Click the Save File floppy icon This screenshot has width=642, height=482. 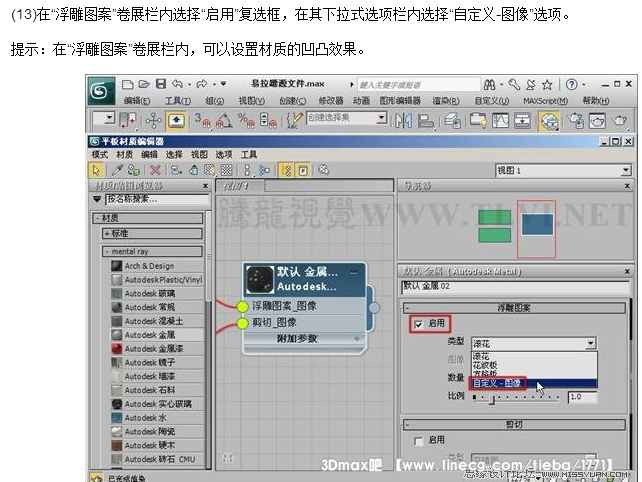[x=161, y=84]
